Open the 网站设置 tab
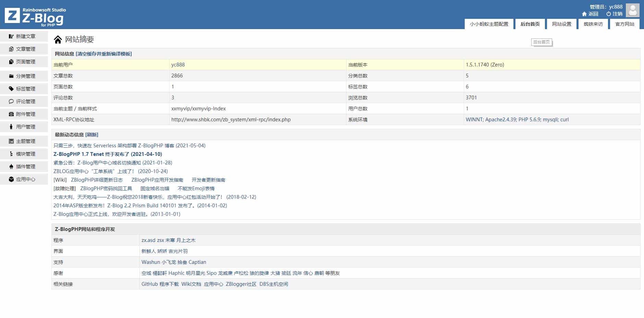 [x=562, y=24]
